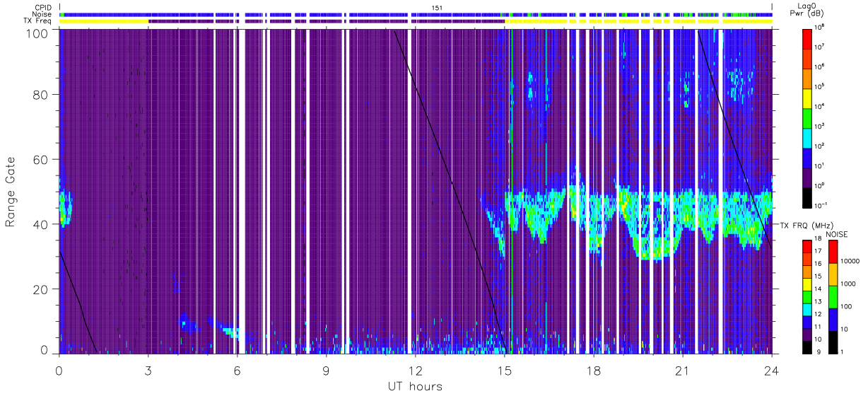Click Range Gate tick label 80
Screen dimensions: 868x401
click(41, 95)
